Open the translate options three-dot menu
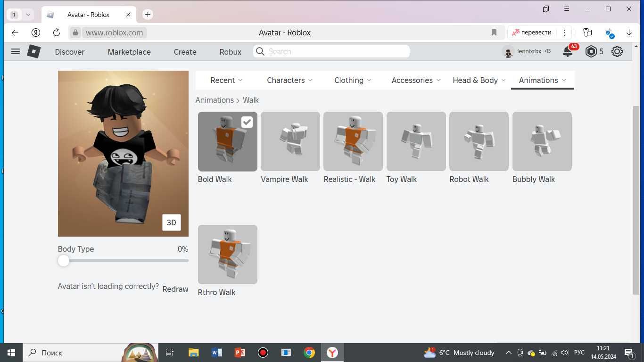 (564, 33)
